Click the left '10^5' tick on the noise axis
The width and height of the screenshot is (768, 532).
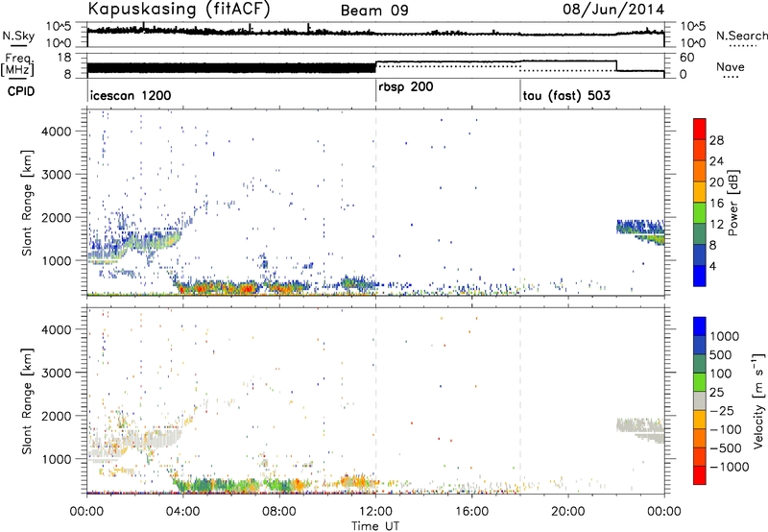[59, 27]
